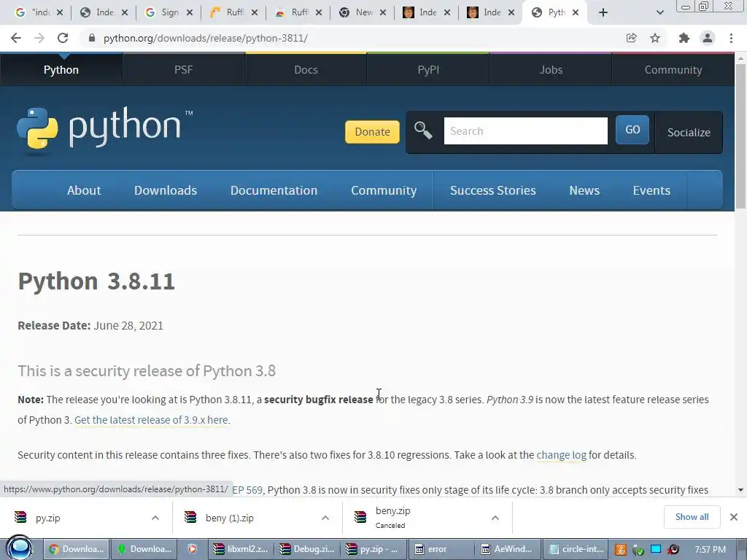Open the change log link
The width and height of the screenshot is (747, 560).
click(x=561, y=455)
